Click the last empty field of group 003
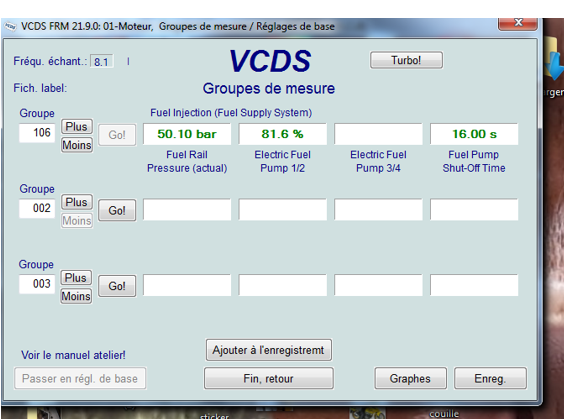Image resolution: width=564 pixels, height=419 pixels. click(x=474, y=285)
